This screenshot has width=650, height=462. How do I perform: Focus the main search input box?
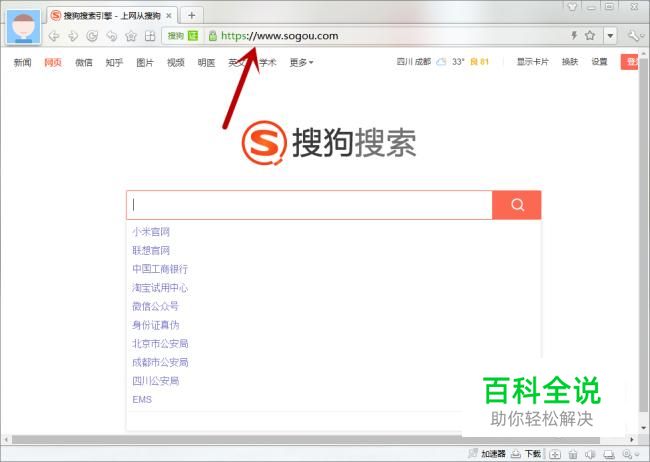309,205
